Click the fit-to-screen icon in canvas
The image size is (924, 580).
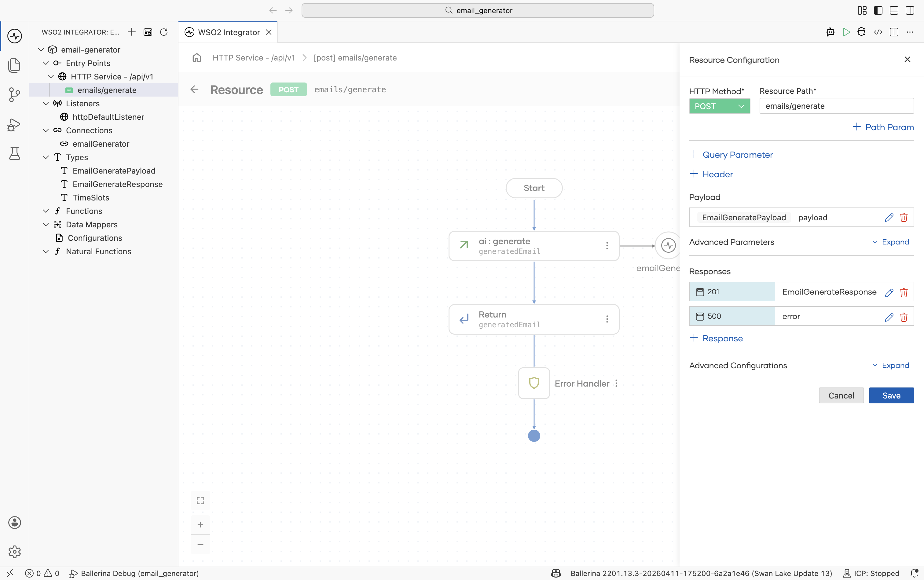(200, 501)
